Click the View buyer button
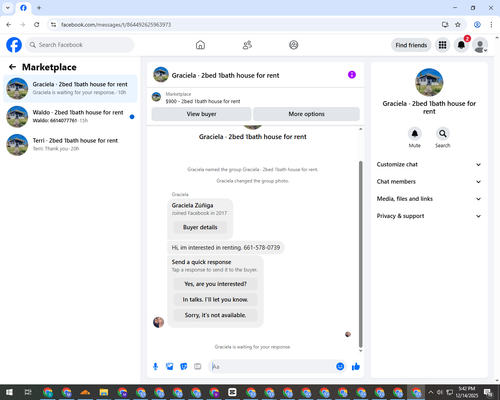The height and width of the screenshot is (400, 500). (x=201, y=114)
